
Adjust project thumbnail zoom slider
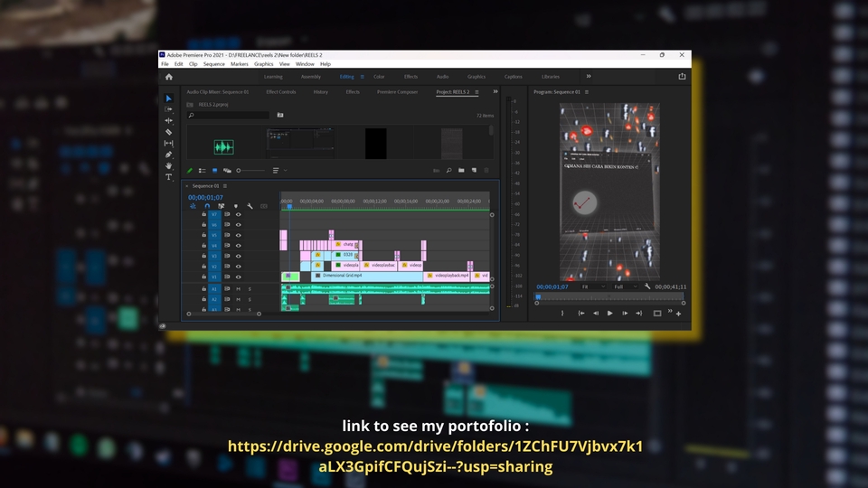250,171
